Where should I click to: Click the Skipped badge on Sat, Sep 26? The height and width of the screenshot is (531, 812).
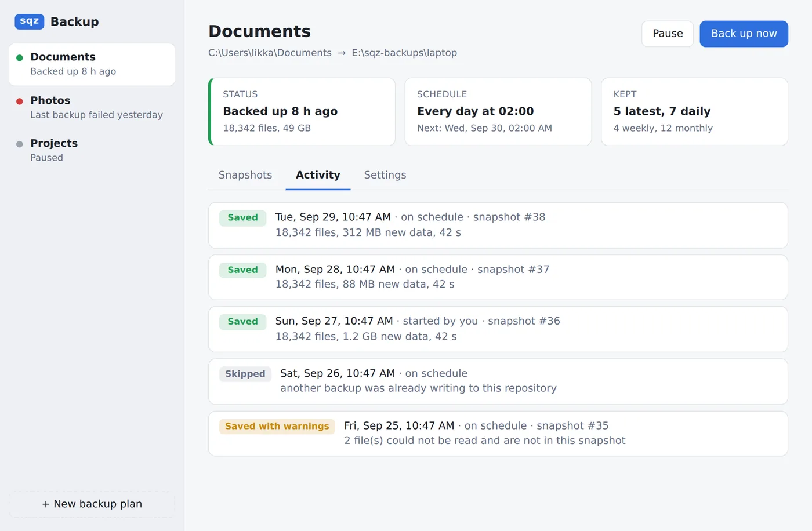click(x=245, y=374)
